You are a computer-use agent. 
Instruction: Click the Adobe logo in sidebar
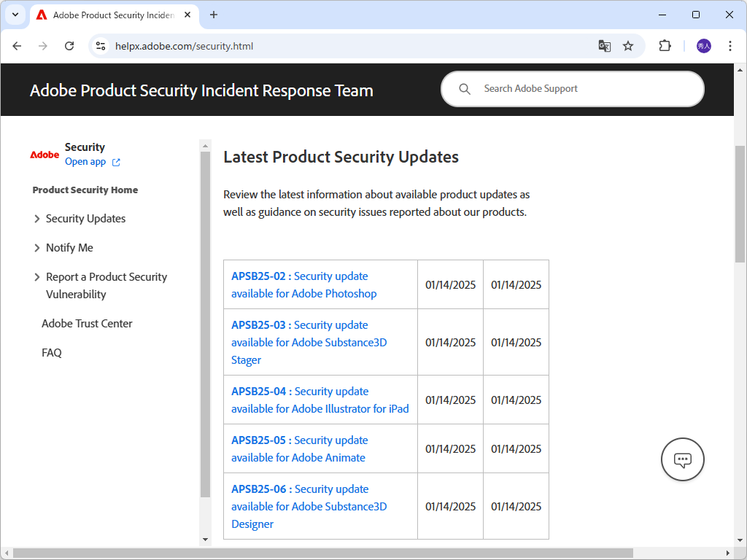pos(44,155)
